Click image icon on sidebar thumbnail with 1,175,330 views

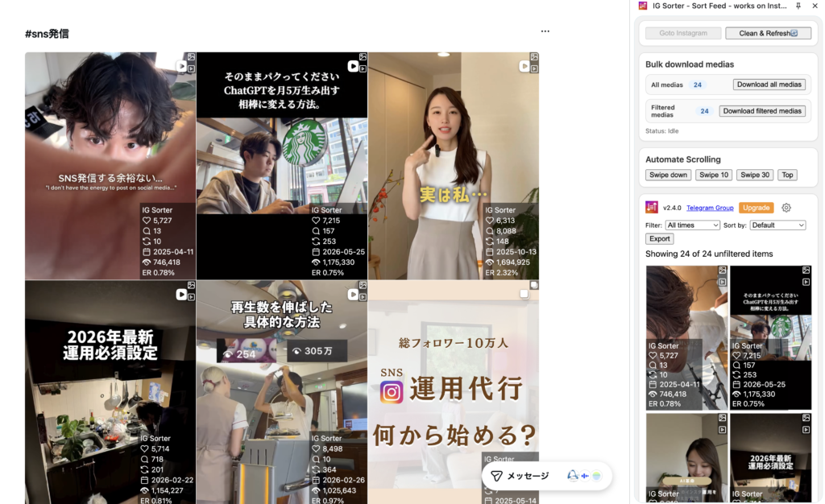(x=806, y=271)
